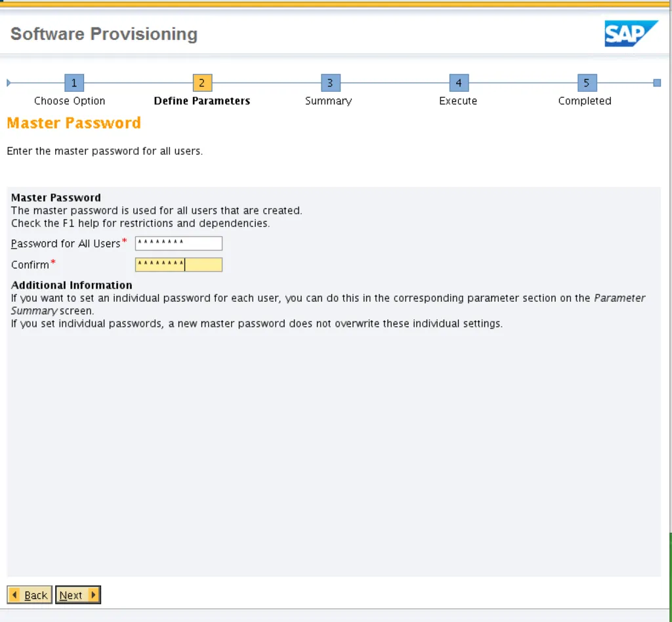Viewport: 672px width, 622px height.
Task: Click the SAP logo
Action: click(x=631, y=33)
